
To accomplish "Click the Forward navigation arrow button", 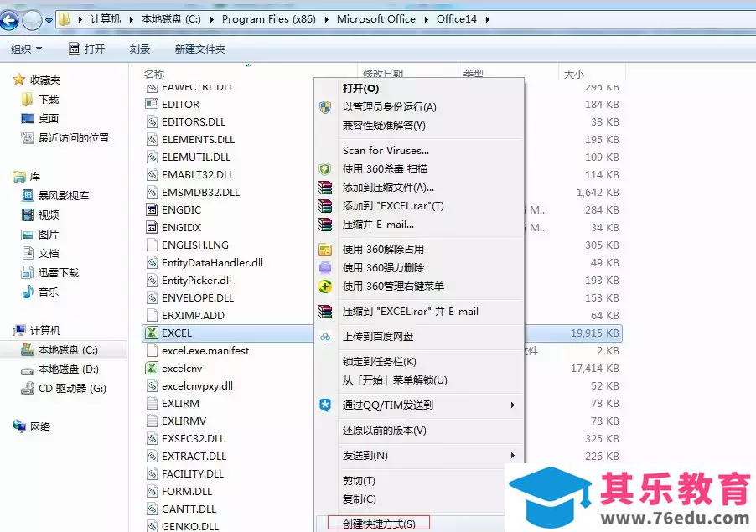I will click(x=33, y=20).
